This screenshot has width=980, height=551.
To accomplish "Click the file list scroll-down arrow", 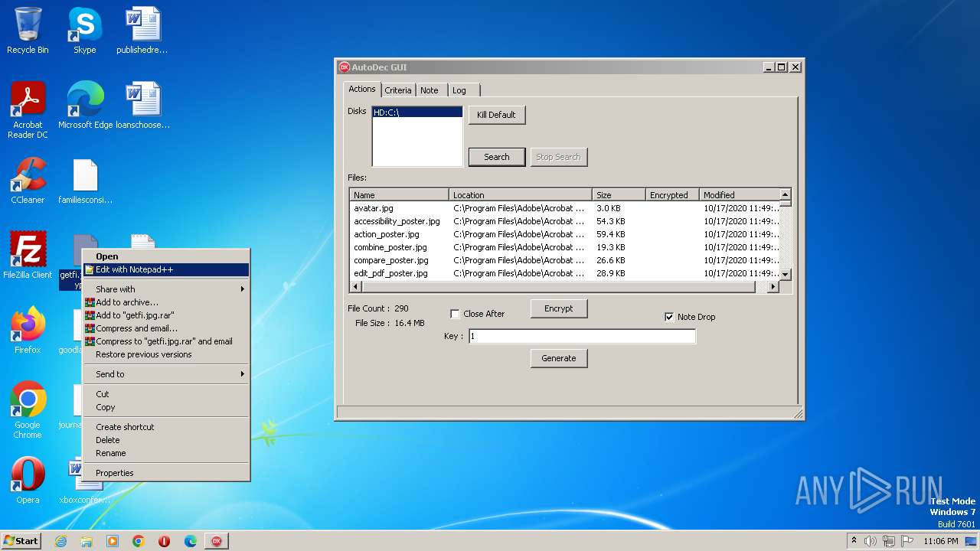I will 785,274.
